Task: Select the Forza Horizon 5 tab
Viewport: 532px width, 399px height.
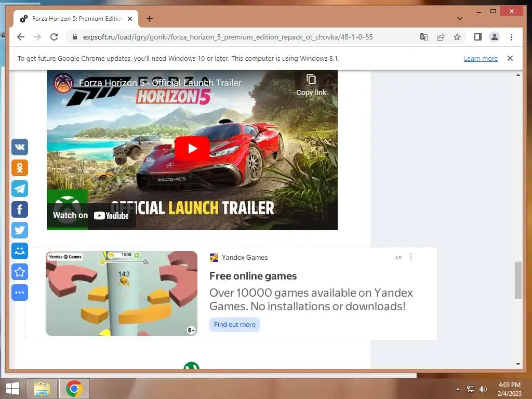Action: tap(76, 19)
